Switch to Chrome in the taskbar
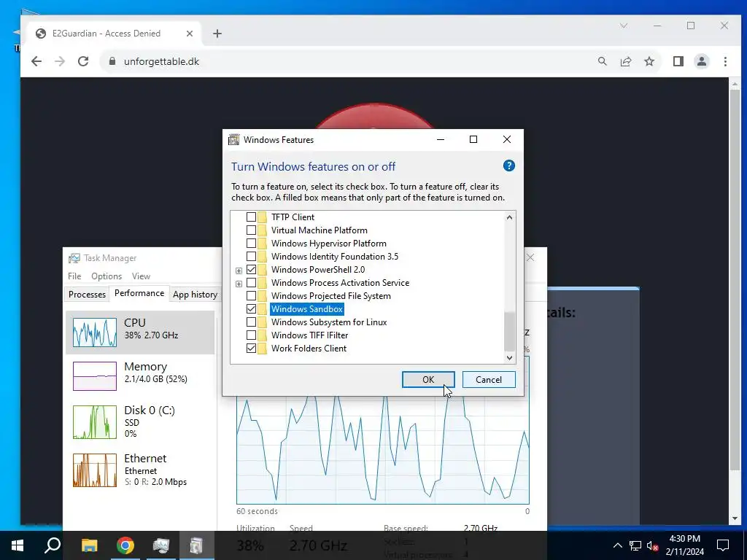Image resolution: width=747 pixels, height=560 pixels. pyautogui.click(x=125, y=545)
